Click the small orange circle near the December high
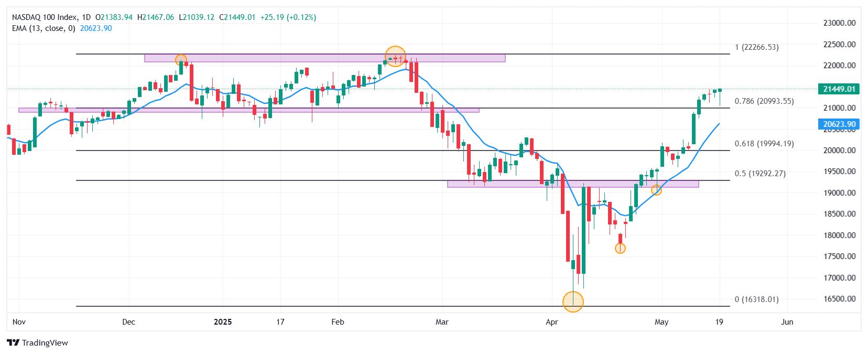This screenshot has width=868, height=354. click(x=181, y=60)
